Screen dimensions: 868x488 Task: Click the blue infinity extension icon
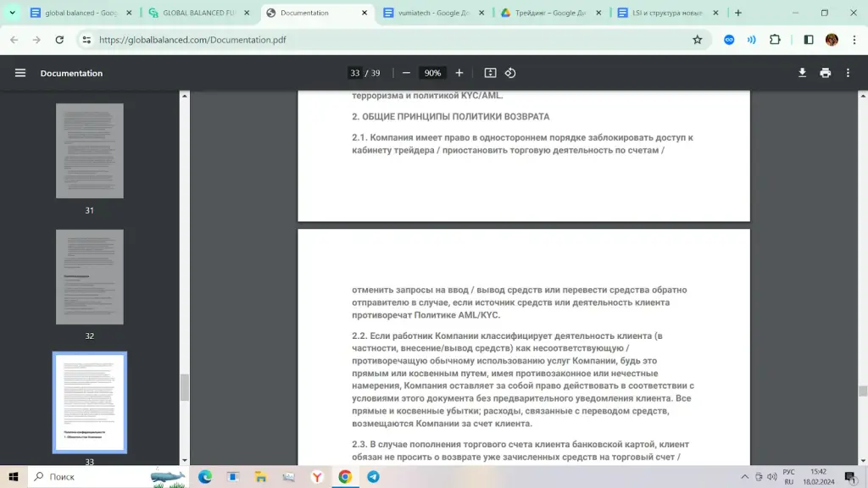pos(729,40)
